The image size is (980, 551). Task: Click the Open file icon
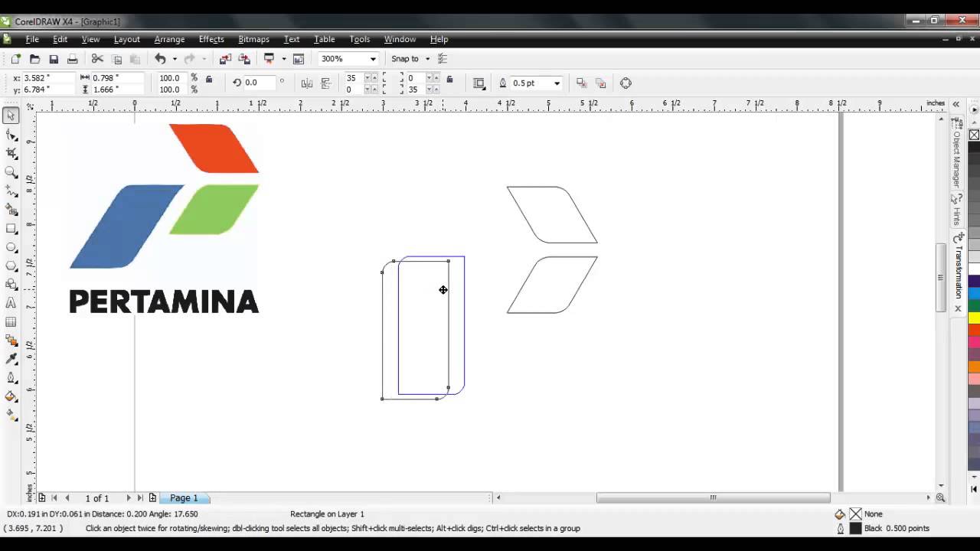pyautogui.click(x=34, y=59)
